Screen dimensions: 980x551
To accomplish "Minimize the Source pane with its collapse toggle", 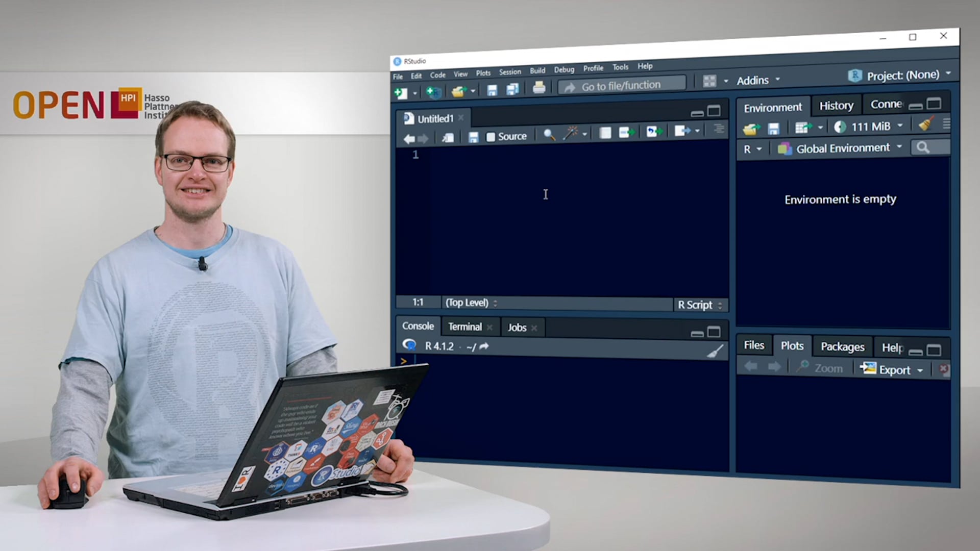I will (697, 113).
